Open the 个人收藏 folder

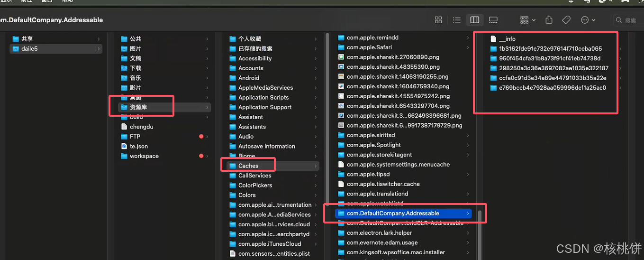[x=272, y=39]
